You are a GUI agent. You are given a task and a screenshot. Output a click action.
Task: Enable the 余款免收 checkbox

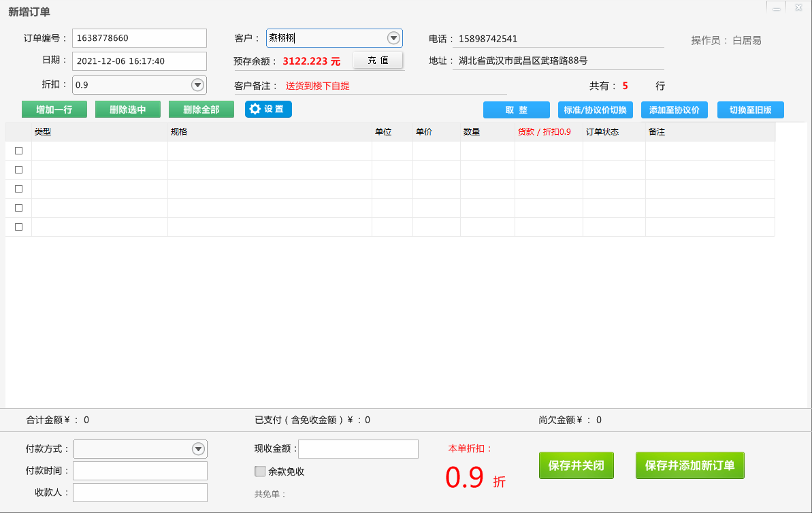coord(260,471)
